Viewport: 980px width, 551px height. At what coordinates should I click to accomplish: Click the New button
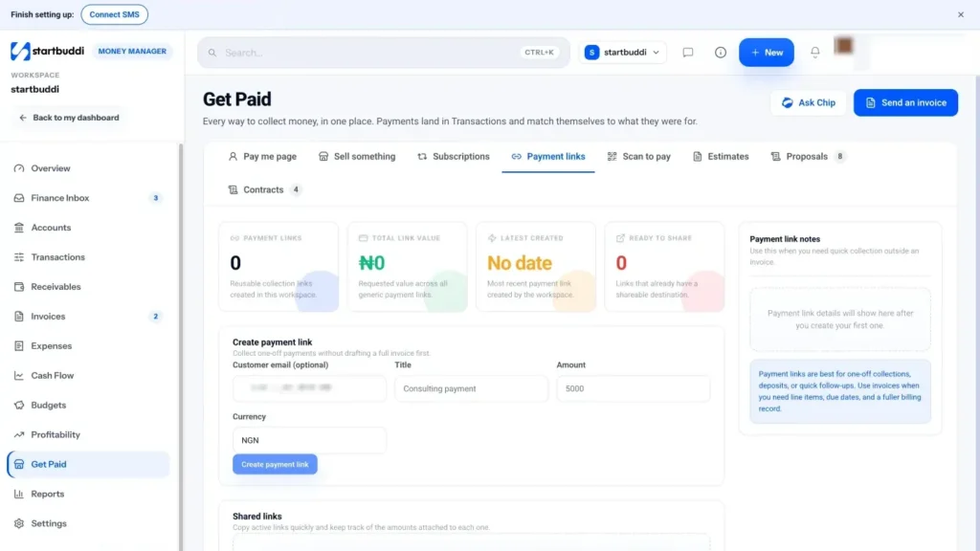pyautogui.click(x=767, y=53)
